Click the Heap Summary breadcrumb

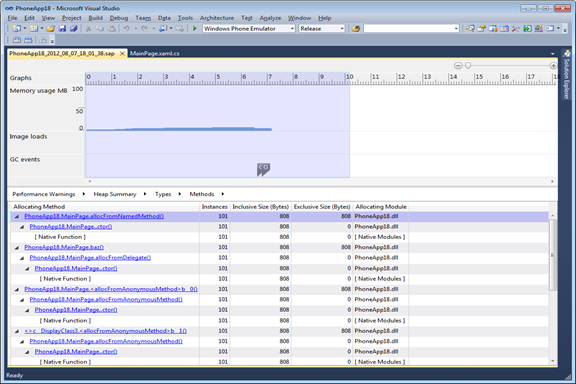pos(115,194)
